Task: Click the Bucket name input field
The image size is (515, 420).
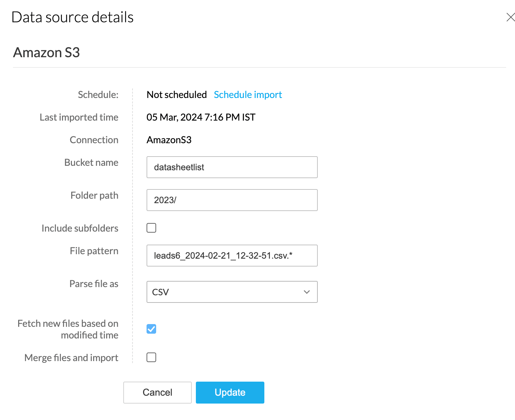Action: point(232,167)
